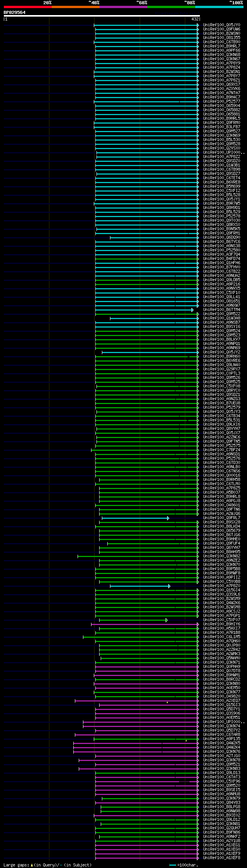Select the label UniRef100_Q0PHA9
Image resolution: width=247 pixels, height=868 pixels.
(222, 666)
